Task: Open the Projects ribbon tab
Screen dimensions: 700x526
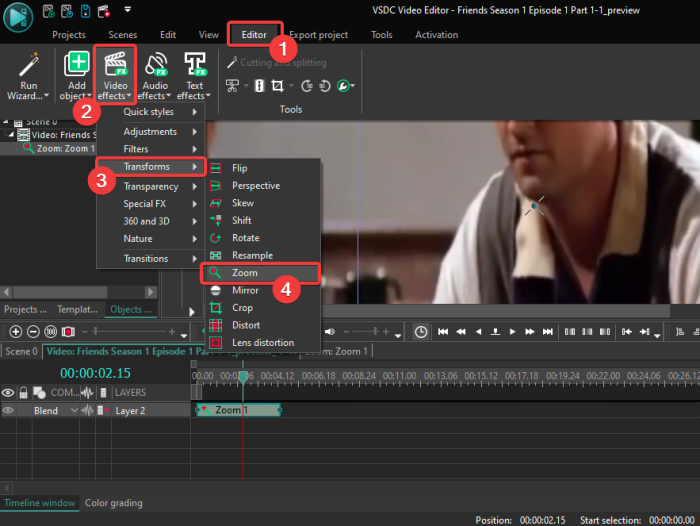Action: [x=69, y=34]
